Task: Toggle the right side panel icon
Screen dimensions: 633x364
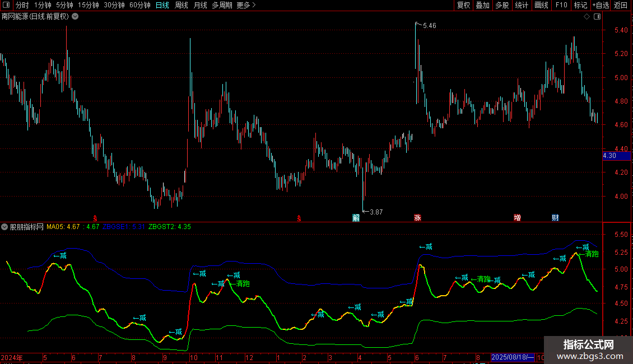Action: [597, 17]
